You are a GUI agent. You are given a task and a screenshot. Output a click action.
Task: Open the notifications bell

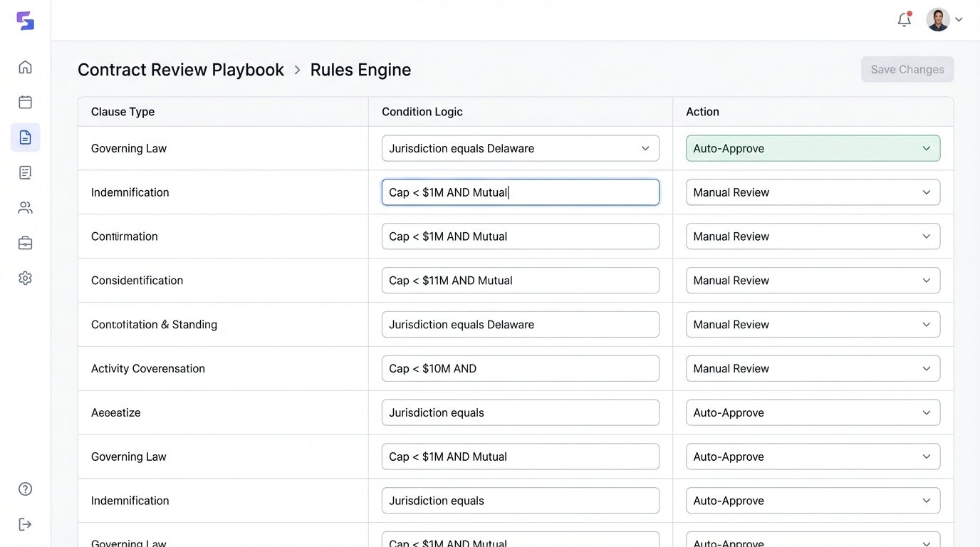(904, 19)
